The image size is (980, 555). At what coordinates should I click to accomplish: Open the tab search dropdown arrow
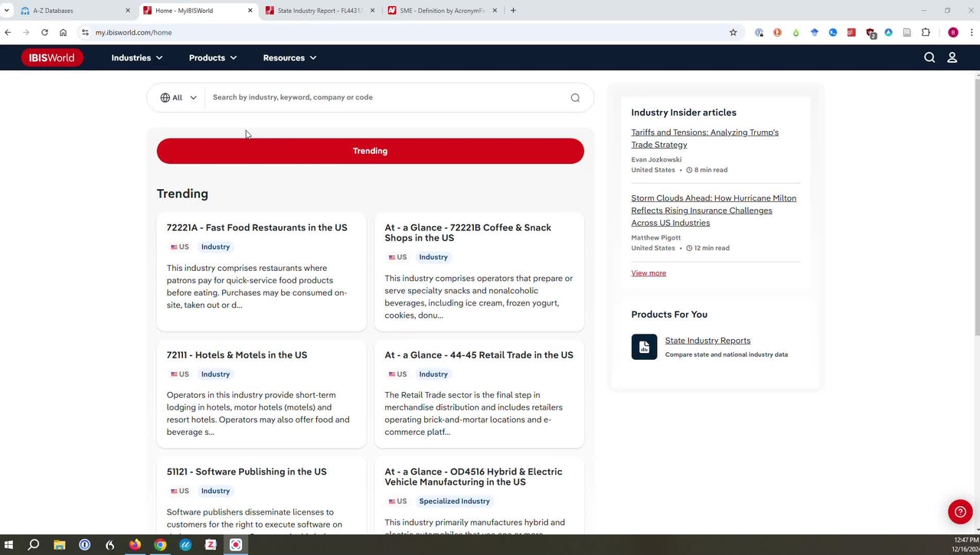[x=6, y=11]
